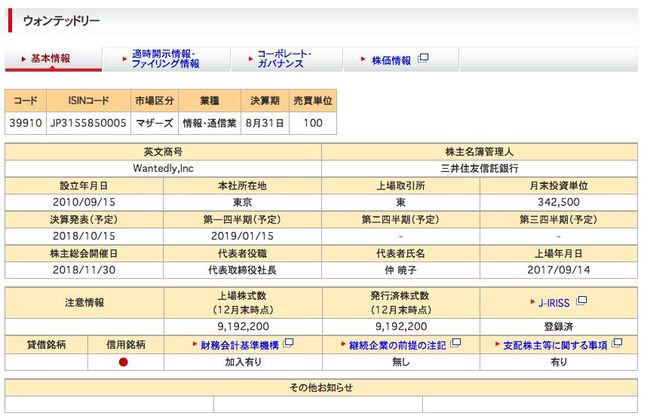Click the マザーズ market cell

pyautogui.click(x=155, y=123)
